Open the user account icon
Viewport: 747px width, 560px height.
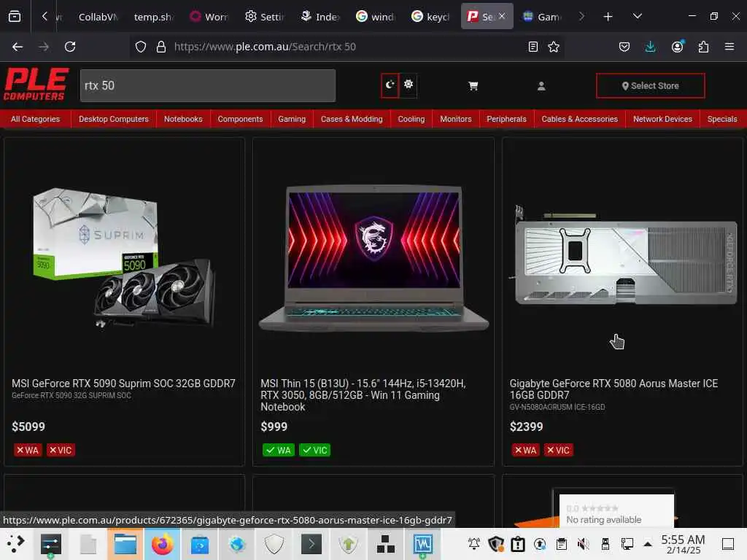coord(541,86)
